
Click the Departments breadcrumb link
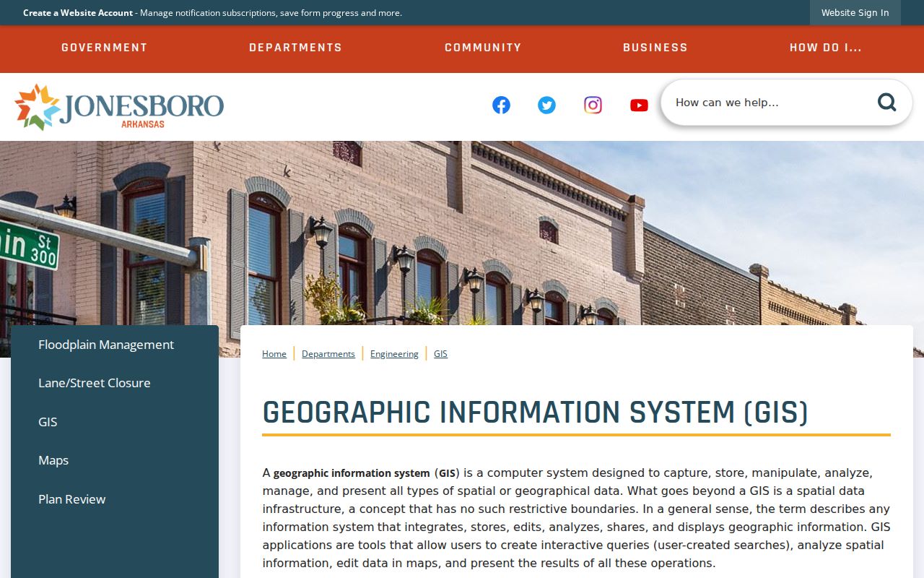[x=328, y=354]
